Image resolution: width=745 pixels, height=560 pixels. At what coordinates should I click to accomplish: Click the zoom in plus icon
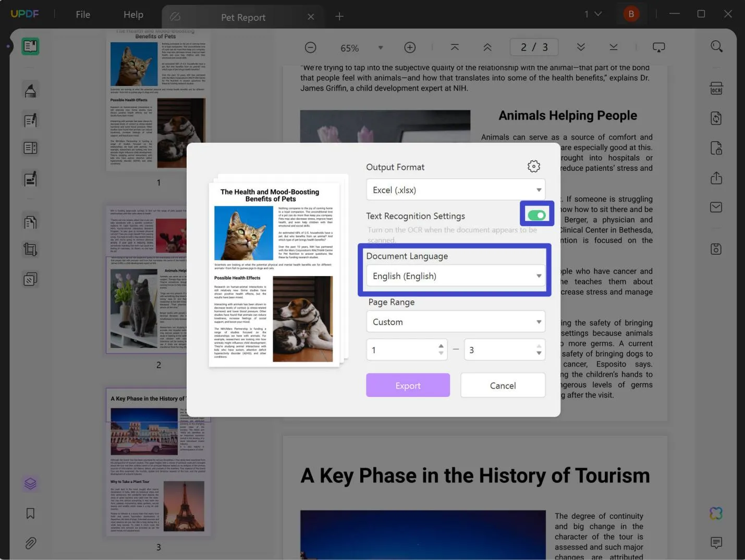[410, 48]
